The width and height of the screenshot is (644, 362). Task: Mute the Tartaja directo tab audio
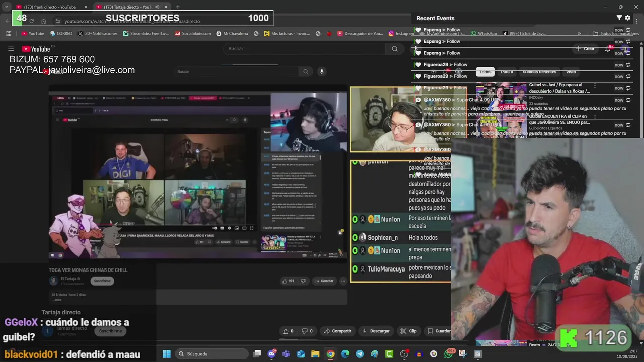pos(157,7)
